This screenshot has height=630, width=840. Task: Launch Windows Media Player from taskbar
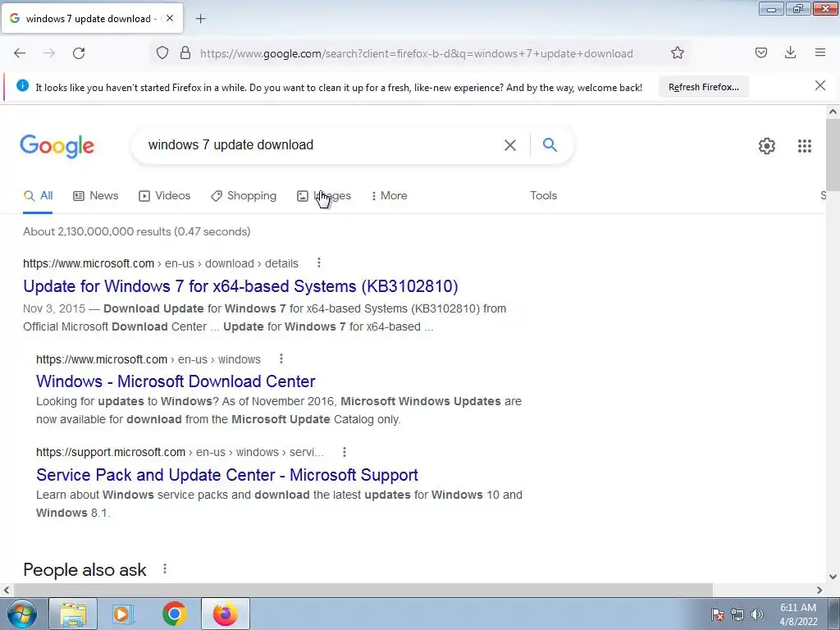tap(123, 614)
